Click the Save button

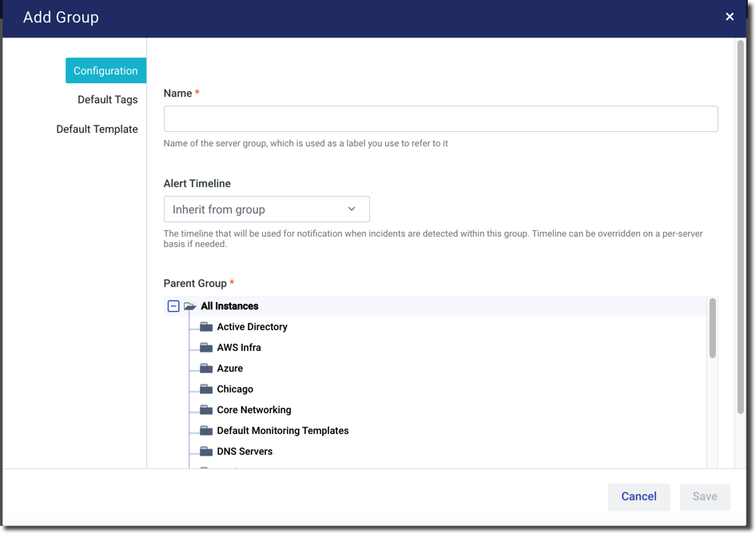click(704, 496)
